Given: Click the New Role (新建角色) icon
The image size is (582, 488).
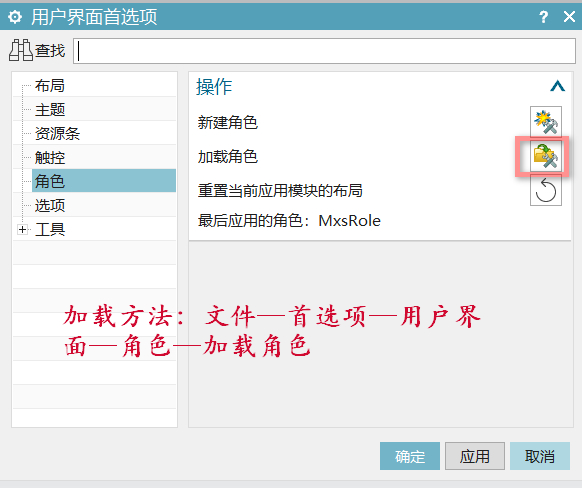Looking at the screenshot, I should click(x=546, y=122).
